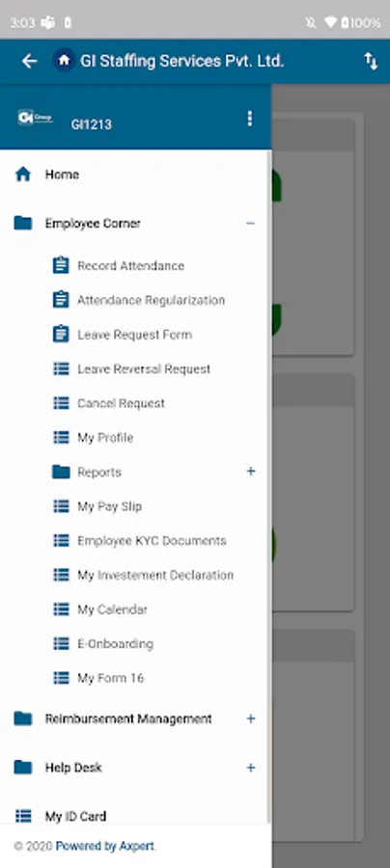Open Attendance Regularization
This screenshot has height=868, width=390.
(x=152, y=300)
